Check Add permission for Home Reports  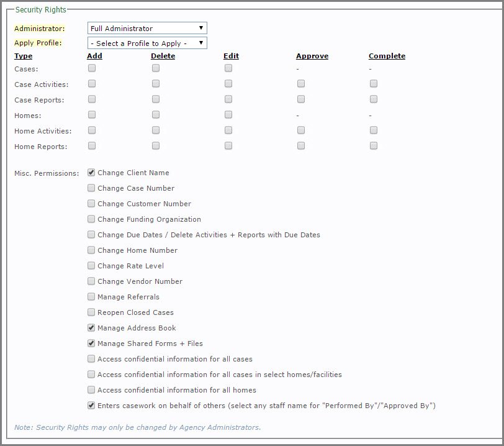(92, 146)
